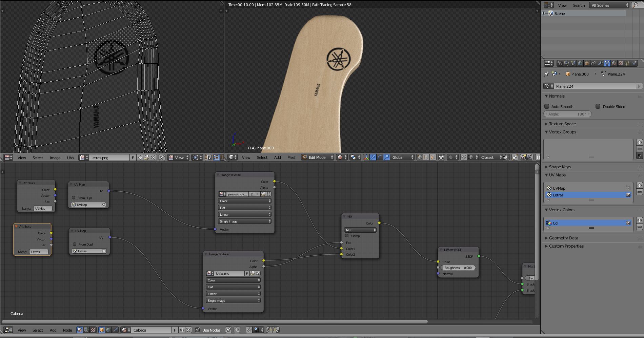The image size is (644, 338).
Task: Open the Node menu in node editor
Action: tap(67, 330)
